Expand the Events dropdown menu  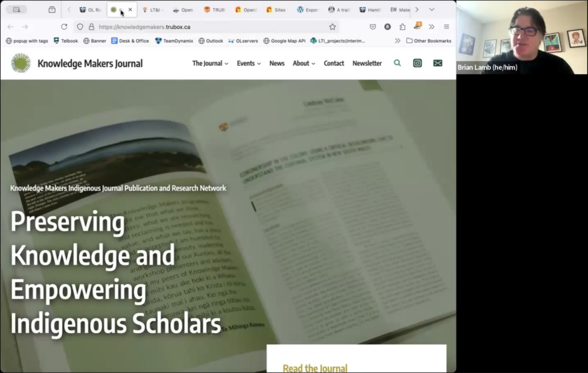249,63
